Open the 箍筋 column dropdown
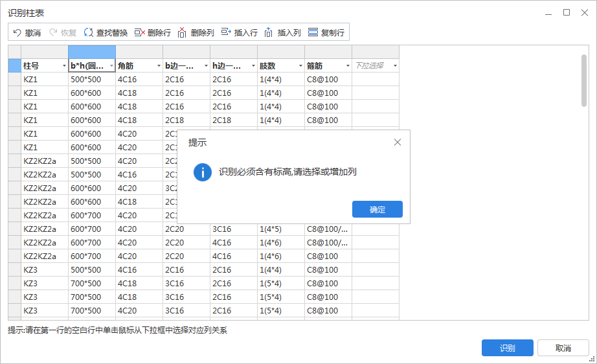 (348, 66)
